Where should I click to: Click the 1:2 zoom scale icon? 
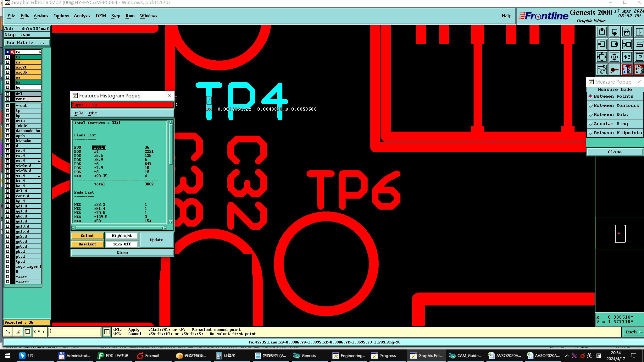[x=627, y=57]
